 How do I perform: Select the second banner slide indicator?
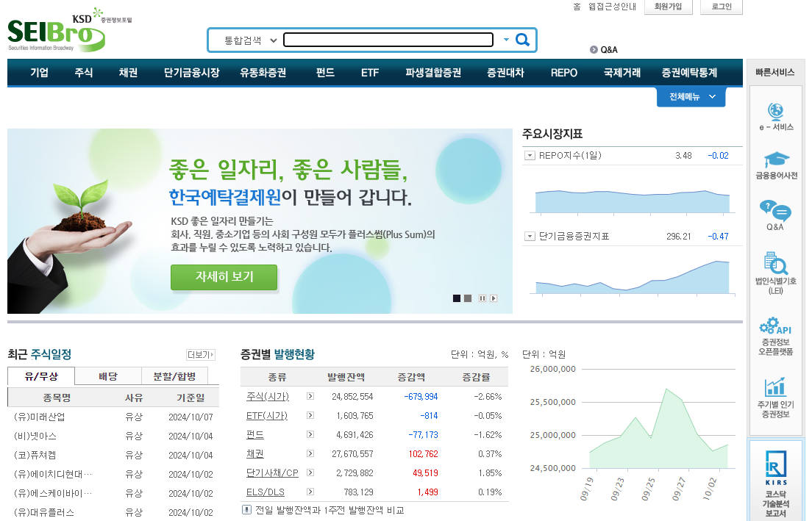468,298
